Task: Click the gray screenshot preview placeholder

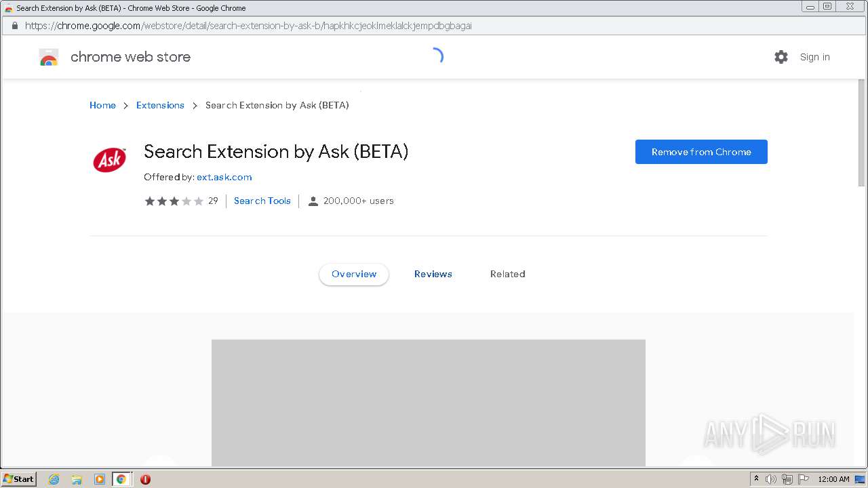Action: click(x=429, y=403)
